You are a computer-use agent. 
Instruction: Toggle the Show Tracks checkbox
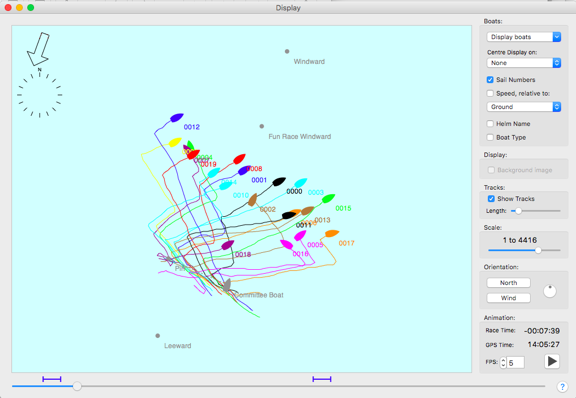pos(491,199)
